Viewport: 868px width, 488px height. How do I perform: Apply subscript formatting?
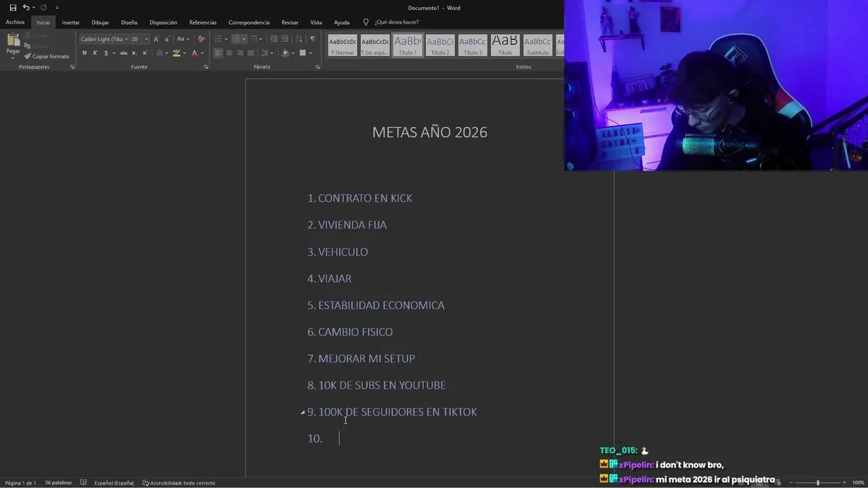(x=134, y=53)
